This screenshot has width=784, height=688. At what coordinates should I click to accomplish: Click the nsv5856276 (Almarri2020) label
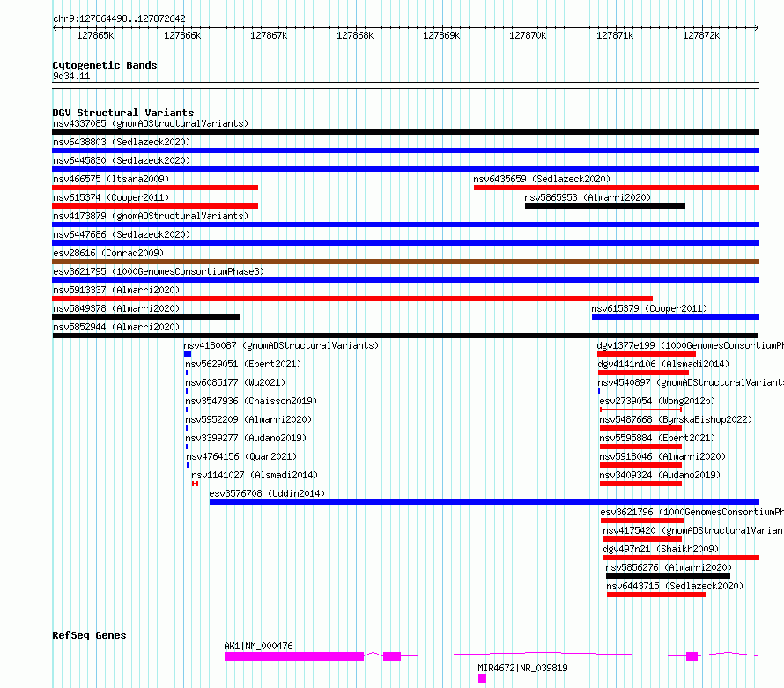669,567
